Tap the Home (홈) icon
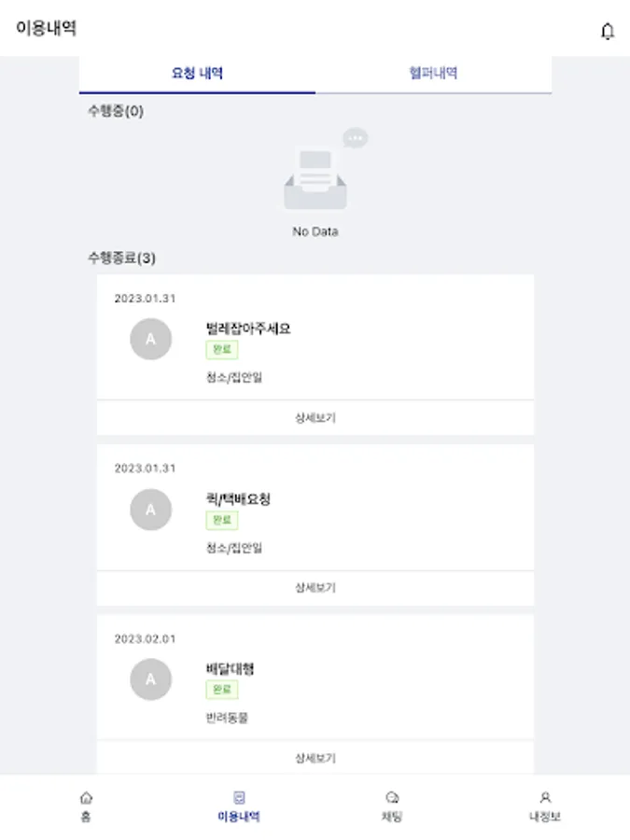 (86, 798)
